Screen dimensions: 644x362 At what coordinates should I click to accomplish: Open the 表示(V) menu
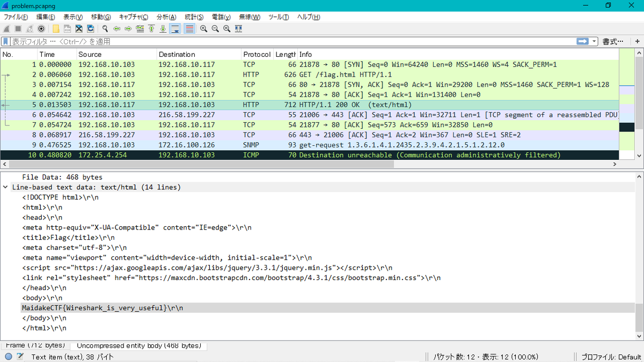click(x=74, y=17)
